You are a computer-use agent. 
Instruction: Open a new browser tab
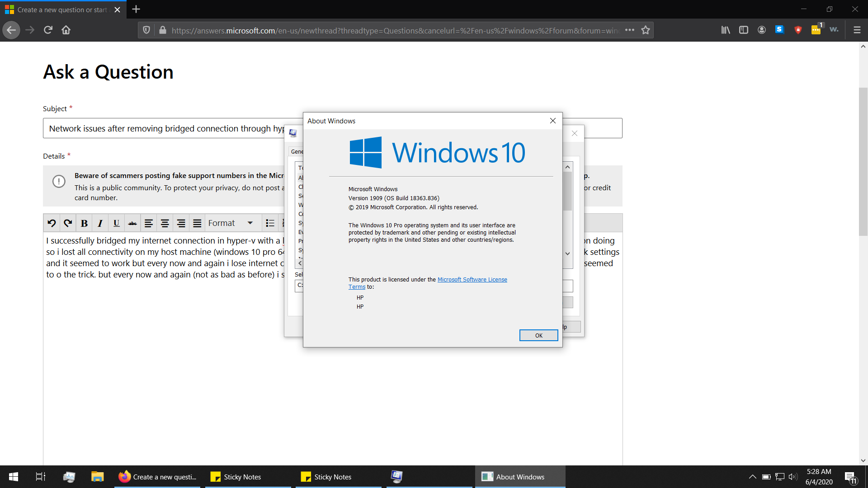click(x=136, y=9)
